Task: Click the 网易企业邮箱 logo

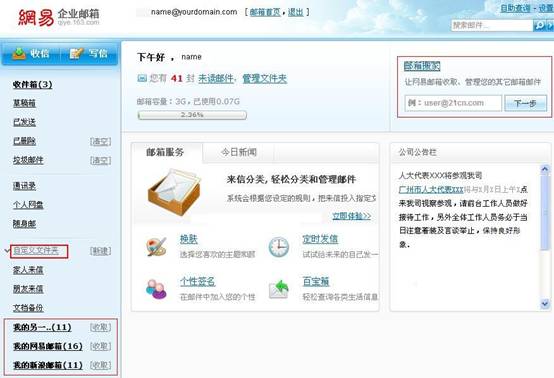Action: [59, 17]
